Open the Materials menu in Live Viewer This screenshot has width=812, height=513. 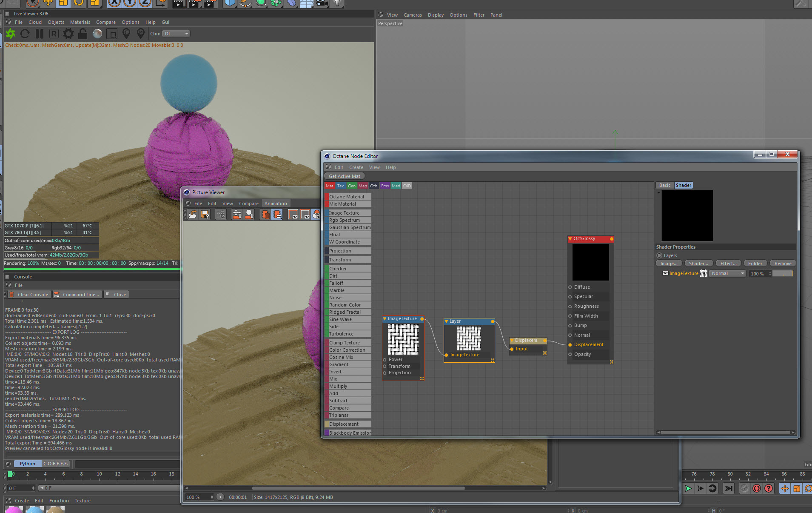[80, 22]
